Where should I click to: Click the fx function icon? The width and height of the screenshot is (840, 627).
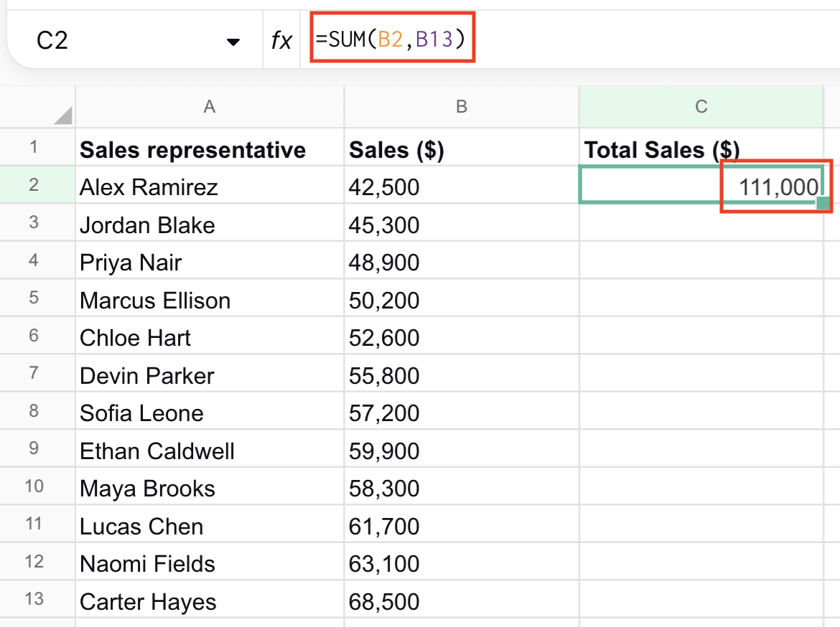pyautogui.click(x=281, y=40)
